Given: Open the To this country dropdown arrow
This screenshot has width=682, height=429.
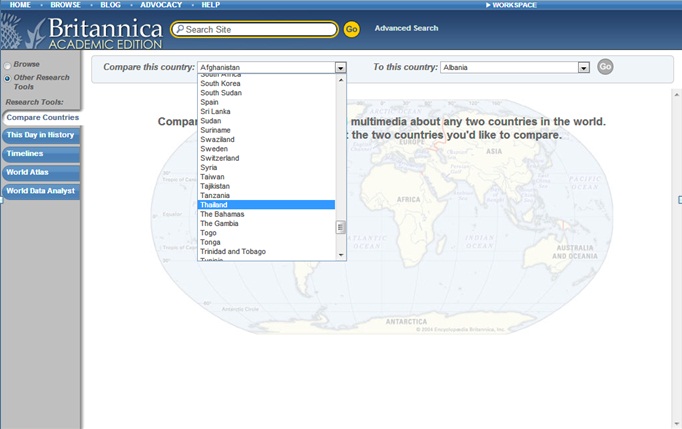Looking at the screenshot, I should (584, 67).
